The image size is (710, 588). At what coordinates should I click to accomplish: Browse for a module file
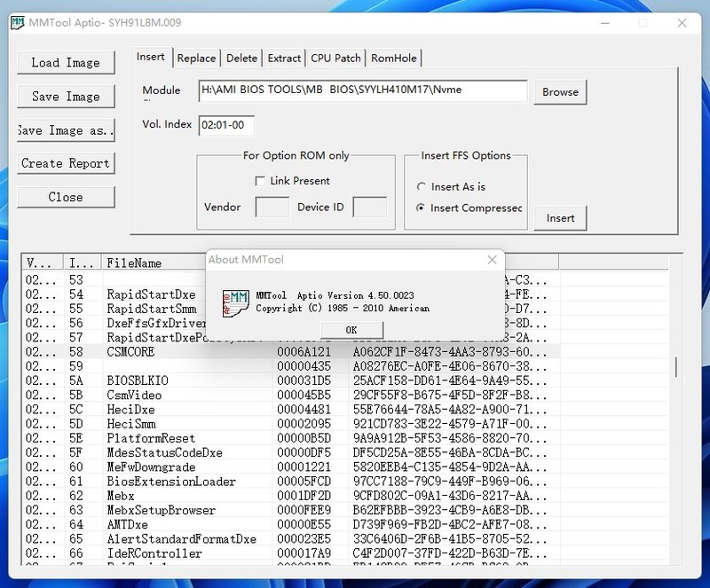click(x=560, y=92)
